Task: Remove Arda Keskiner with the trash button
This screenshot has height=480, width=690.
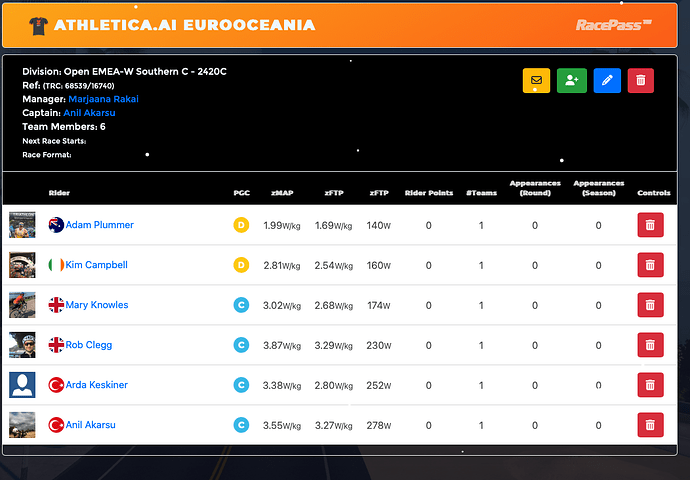Action: [650, 385]
